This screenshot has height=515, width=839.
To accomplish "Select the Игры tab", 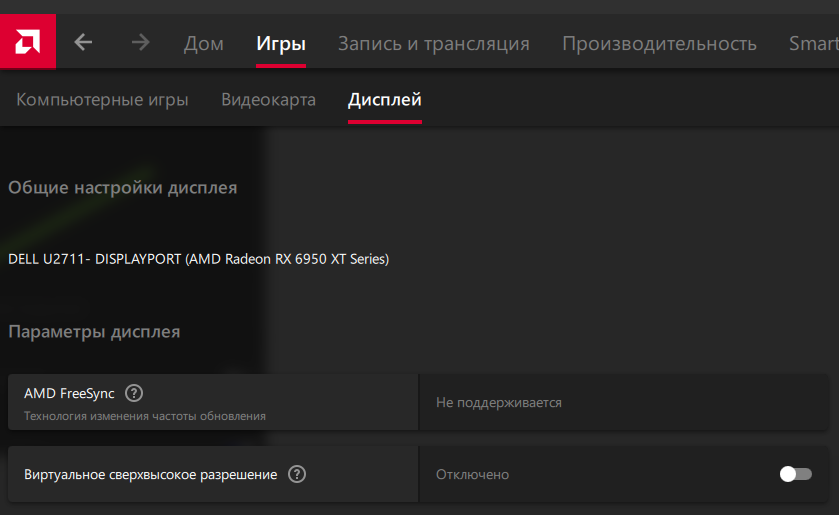I will (281, 43).
